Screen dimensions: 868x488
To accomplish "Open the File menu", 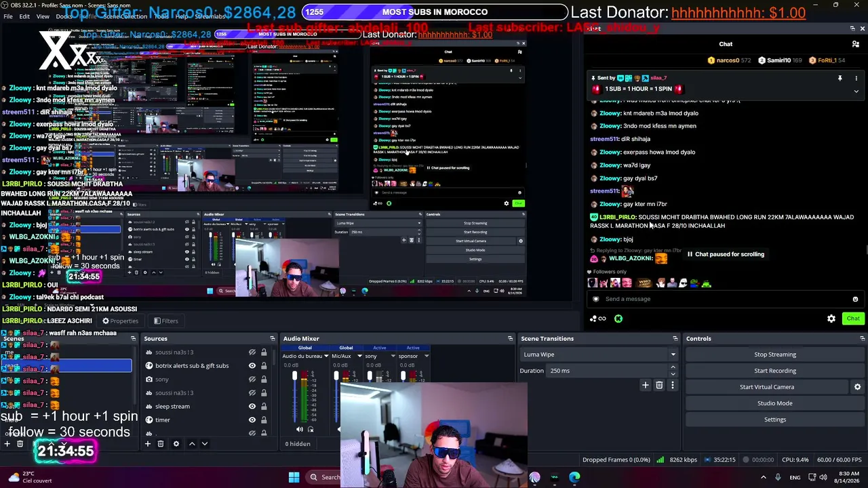I will click(8, 16).
